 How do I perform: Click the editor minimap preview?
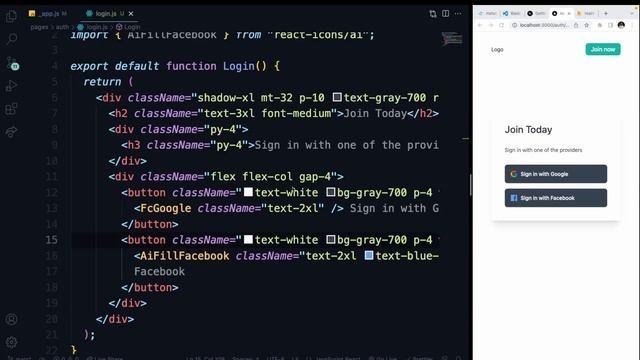451,39
